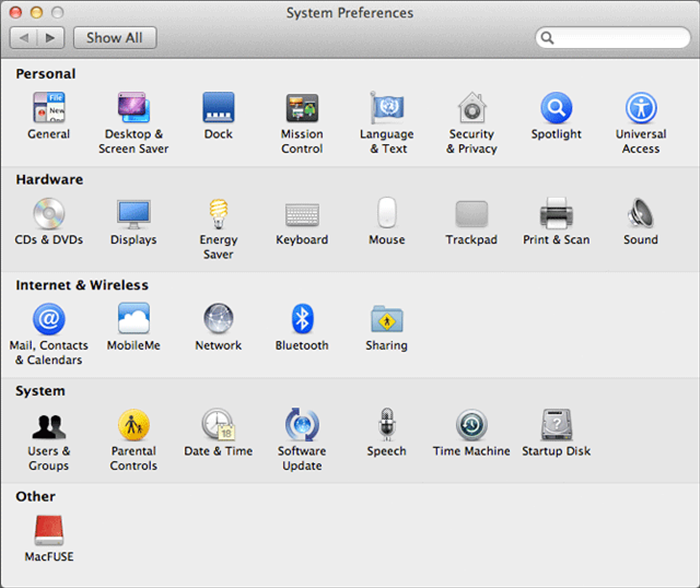Open the Network preferences icon

coord(218,319)
